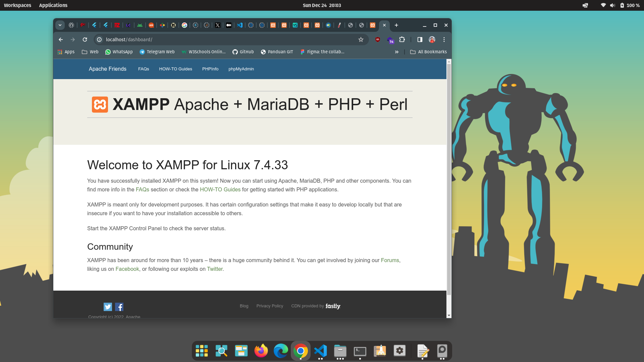Switch to the GitHub tab
The width and height of the screenshot is (644, 362).
[x=71, y=25]
